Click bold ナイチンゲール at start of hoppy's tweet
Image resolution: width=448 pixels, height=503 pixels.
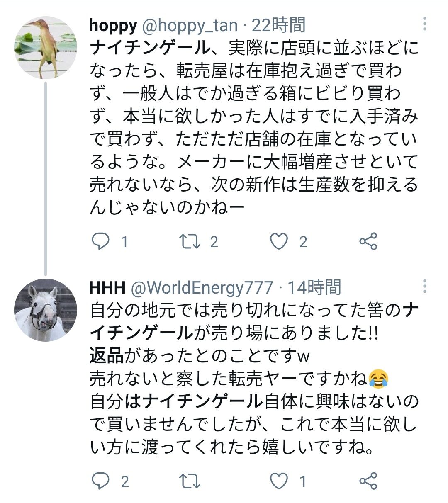150,49
